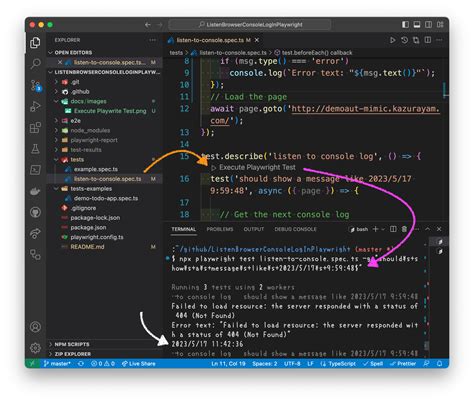474x401 pixels.
Task: Open the Testing flask view
Action: tap(35, 149)
